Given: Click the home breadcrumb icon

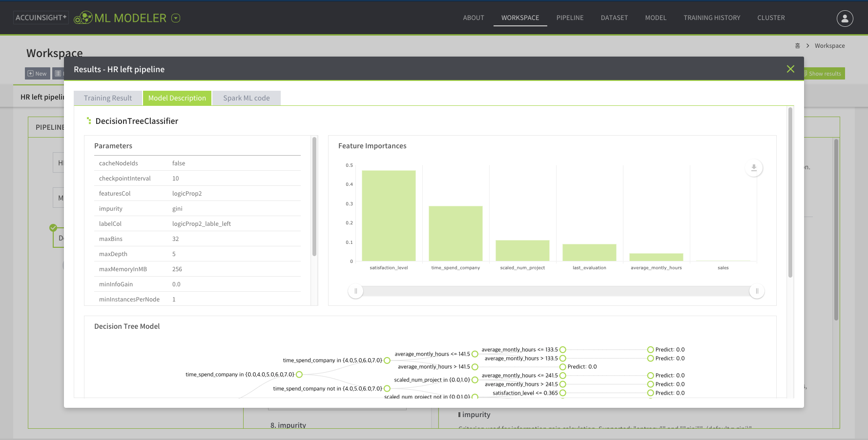Looking at the screenshot, I should tap(797, 46).
